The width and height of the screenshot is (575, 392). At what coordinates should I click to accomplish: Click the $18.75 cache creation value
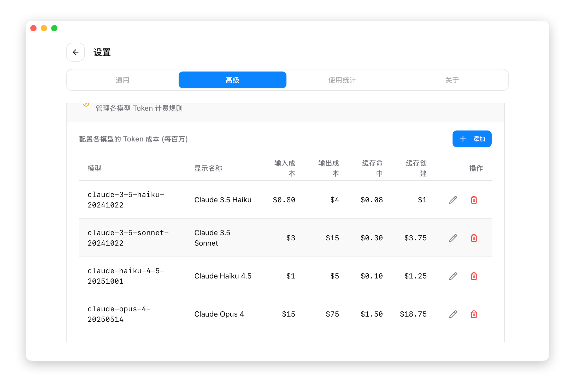click(x=413, y=314)
